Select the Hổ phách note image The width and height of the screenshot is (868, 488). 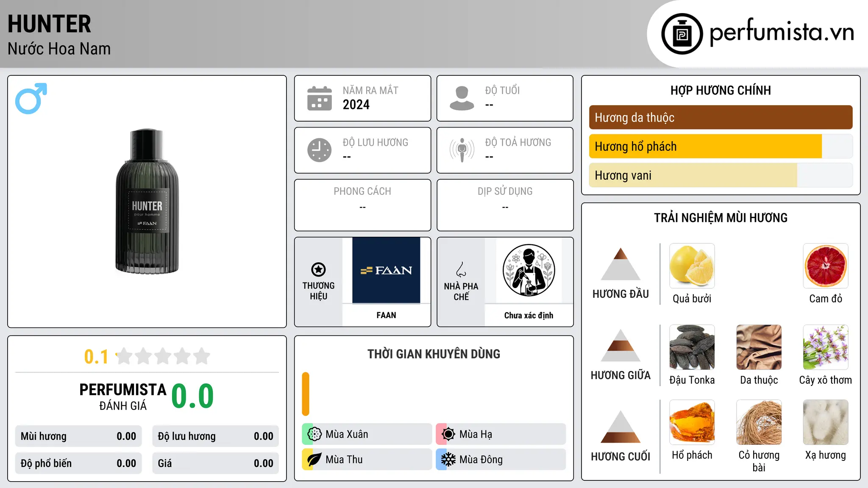pyautogui.click(x=692, y=422)
